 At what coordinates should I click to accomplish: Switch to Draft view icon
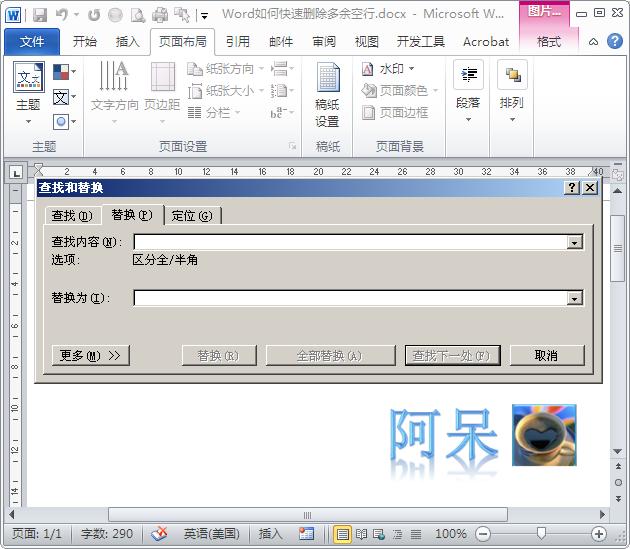click(x=416, y=534)
